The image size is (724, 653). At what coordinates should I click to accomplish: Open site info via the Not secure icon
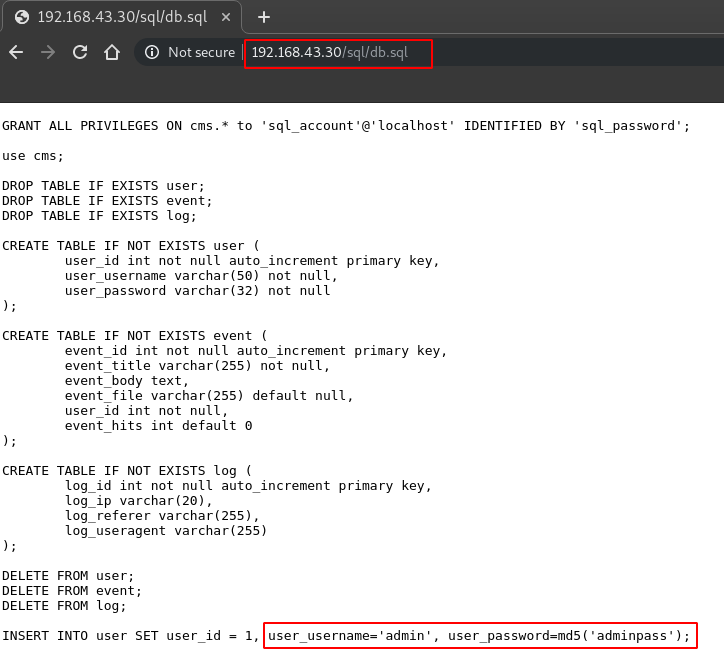[x=152, y=52]
